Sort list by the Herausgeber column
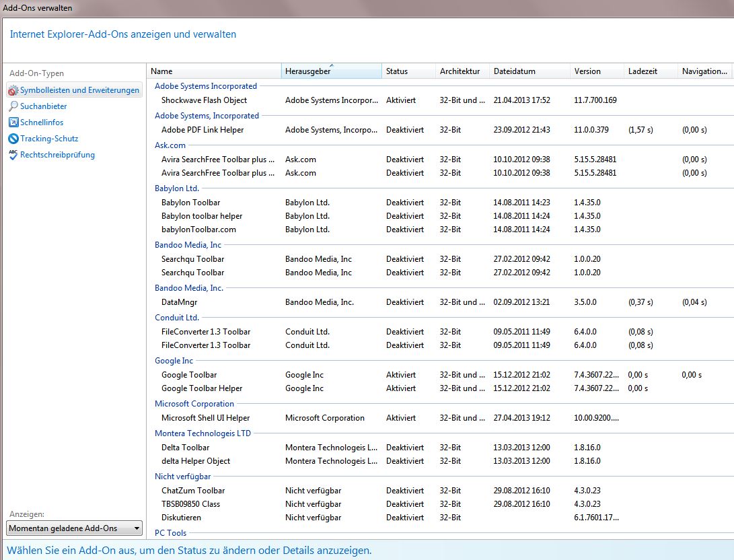Screen dimensions: 734x560 [332, 71]
